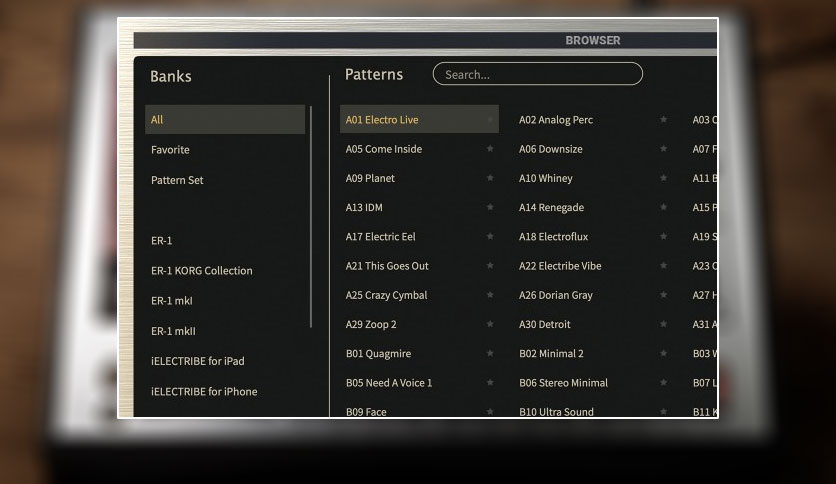Image resolution: width=836 pixels, height=484 pixels.
Task: Star the A22 Electribe Vibe pattern
Action: pos(663,265)
